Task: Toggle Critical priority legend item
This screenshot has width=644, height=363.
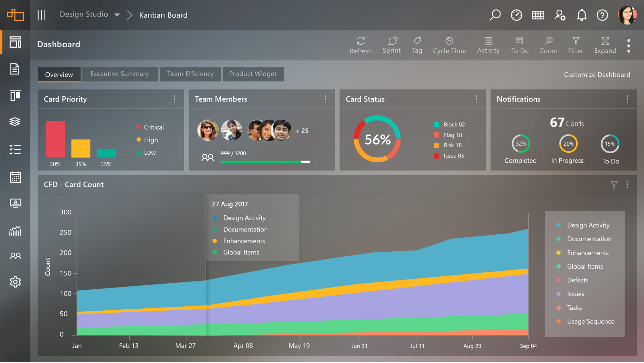Action: click(153, 127)
